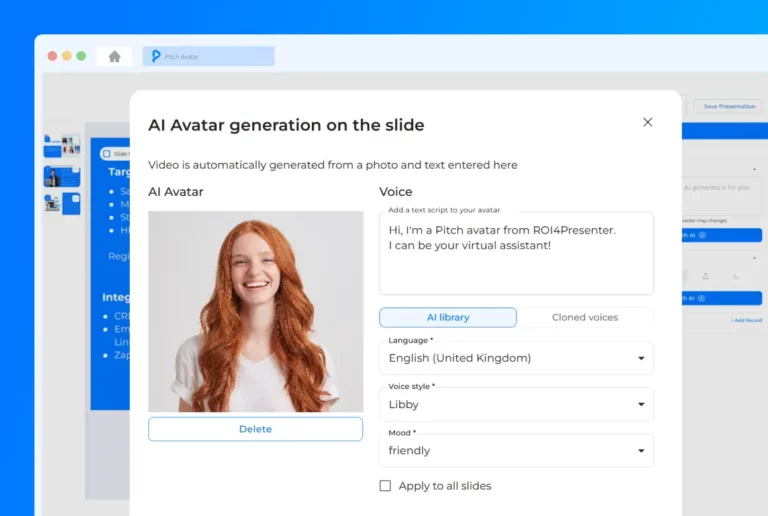The height and width of the screenshot is (516, 768).
Task: Click the AI Avatar section heading
Action: click(x=176, y=191)
